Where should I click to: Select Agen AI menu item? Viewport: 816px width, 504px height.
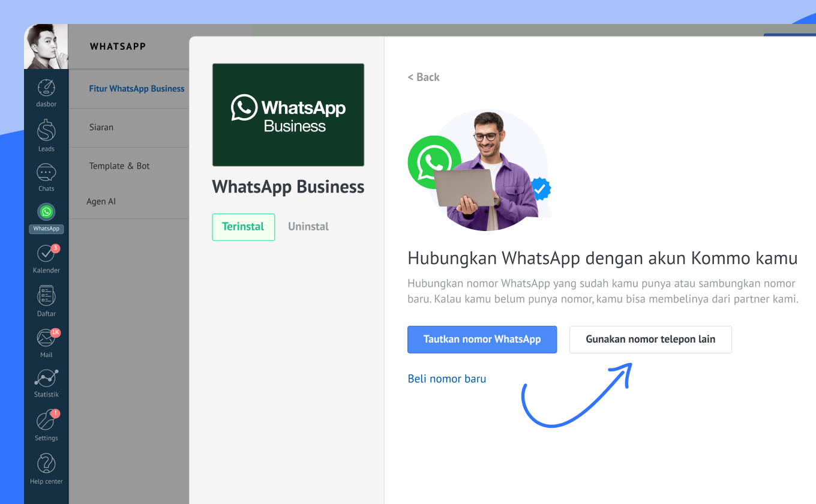pos(101,202)
